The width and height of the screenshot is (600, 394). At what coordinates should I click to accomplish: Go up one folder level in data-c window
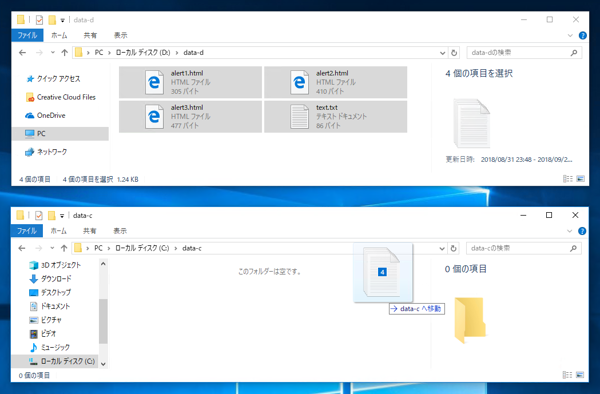point(64,248)
